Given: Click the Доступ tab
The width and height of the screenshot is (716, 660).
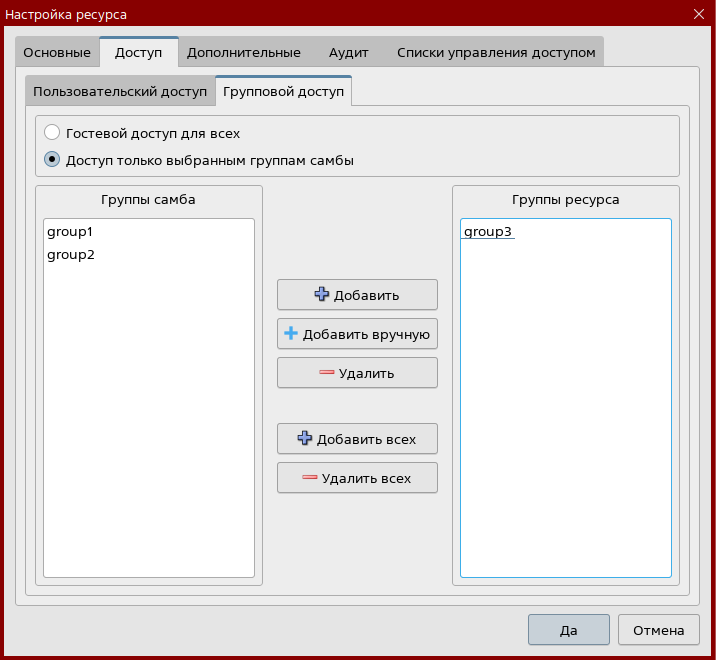Looking at the screenshot, I should click(x=138, y=52).
